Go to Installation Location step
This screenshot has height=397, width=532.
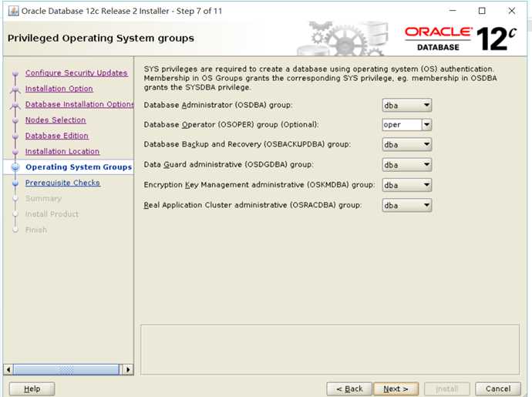62,151
